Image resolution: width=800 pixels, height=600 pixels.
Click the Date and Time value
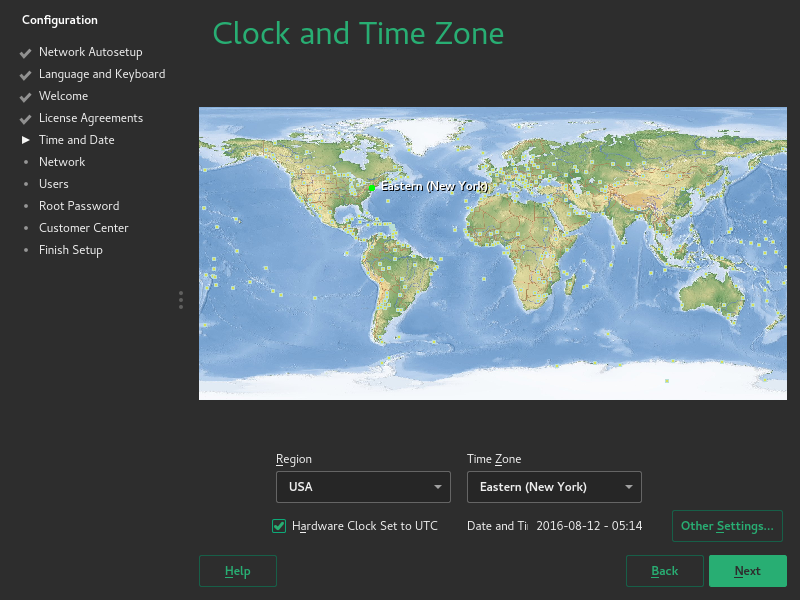[x=589, y=525]
